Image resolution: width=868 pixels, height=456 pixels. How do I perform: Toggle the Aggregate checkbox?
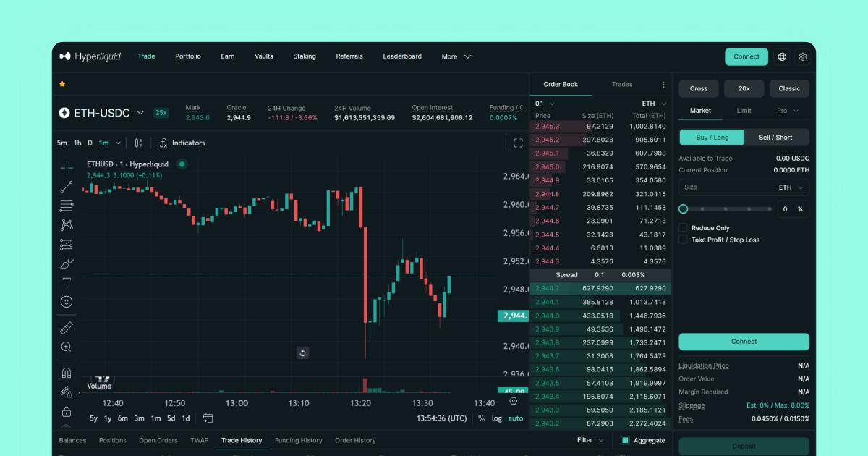(625, 440)
